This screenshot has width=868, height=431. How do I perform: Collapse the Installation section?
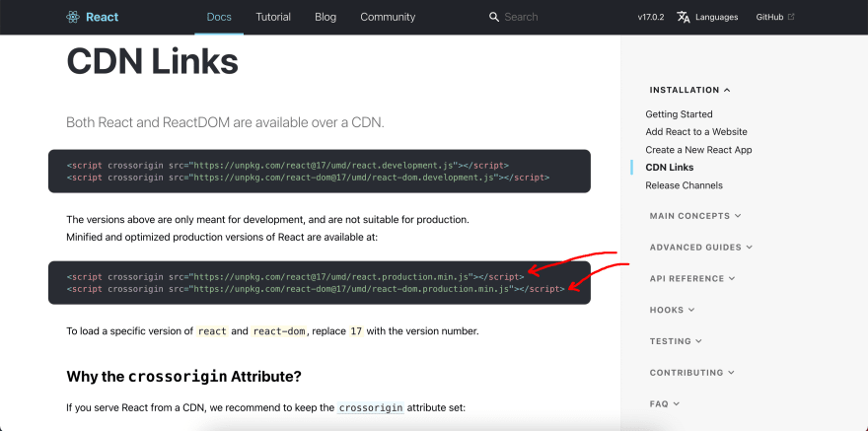[x=689, y=90]
